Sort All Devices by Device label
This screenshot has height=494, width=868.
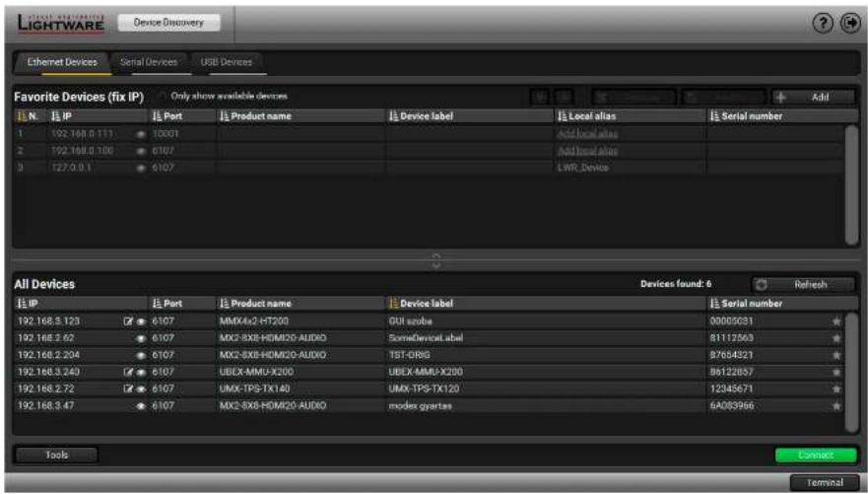click(421, 304)
